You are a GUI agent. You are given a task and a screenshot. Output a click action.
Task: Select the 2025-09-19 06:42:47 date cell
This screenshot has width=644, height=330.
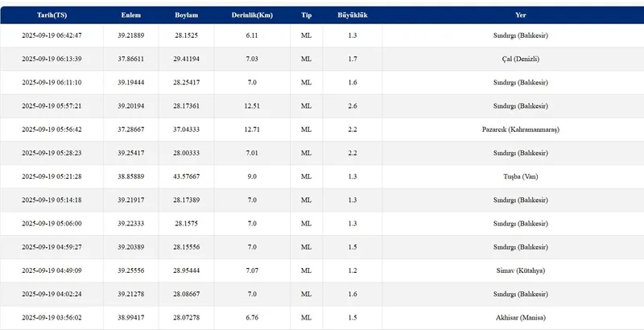52,35
